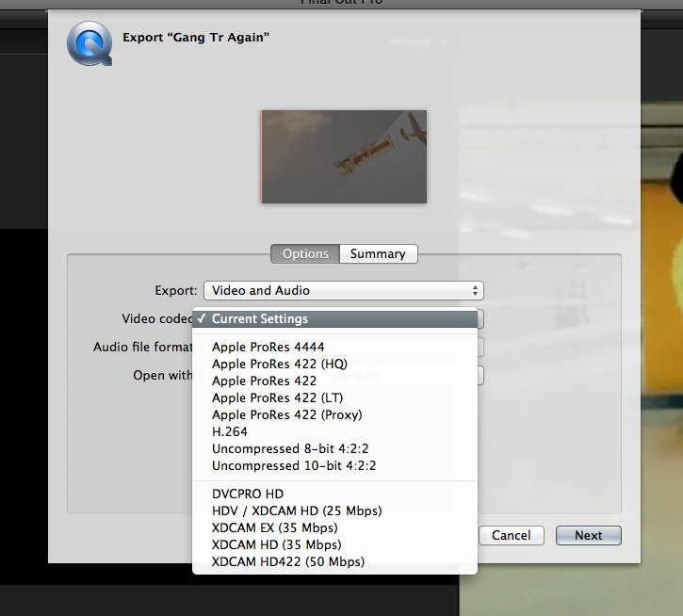Pick XDCAM HD (35 Mbps)
Image resolution: width=683 pixels, height=616 pixels.
[x=335, y=545]
